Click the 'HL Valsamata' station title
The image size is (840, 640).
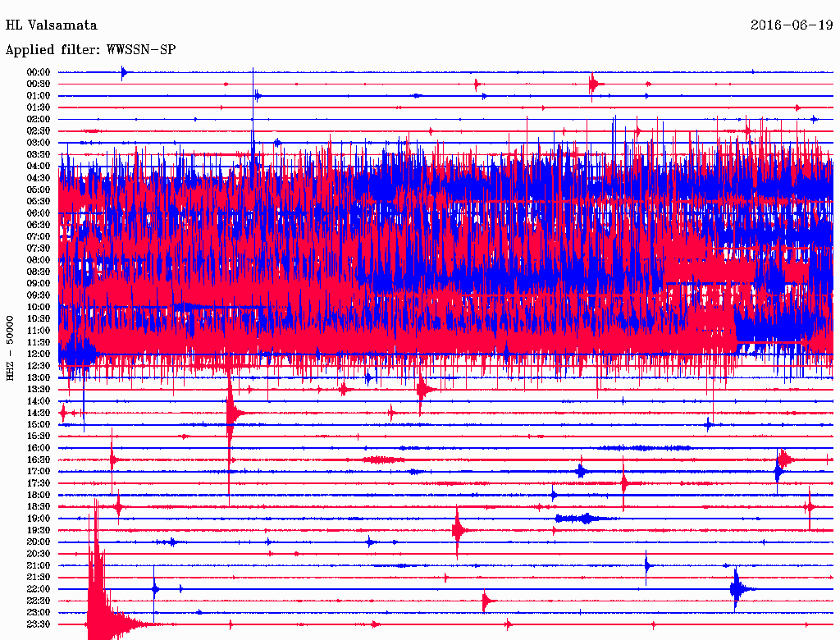52,25
